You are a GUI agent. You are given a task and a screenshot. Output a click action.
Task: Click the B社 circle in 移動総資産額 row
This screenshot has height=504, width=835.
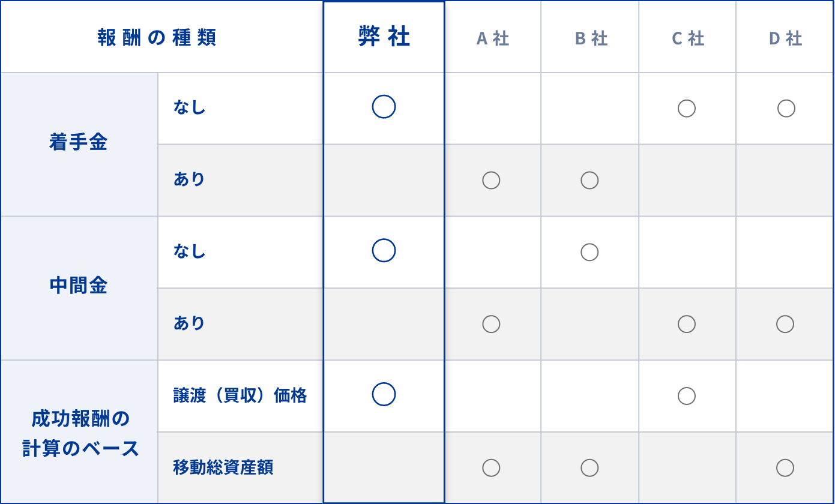589,468
